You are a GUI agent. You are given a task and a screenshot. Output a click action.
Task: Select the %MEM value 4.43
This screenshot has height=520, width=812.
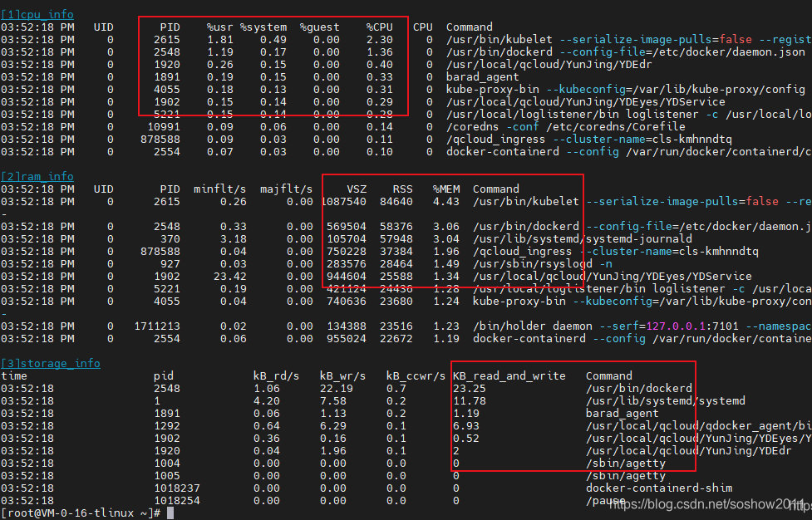pyautogui.click(x=446, y=202)
